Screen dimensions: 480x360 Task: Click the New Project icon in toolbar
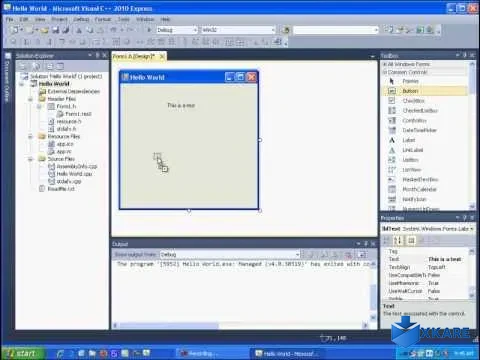tap(14, 30)
